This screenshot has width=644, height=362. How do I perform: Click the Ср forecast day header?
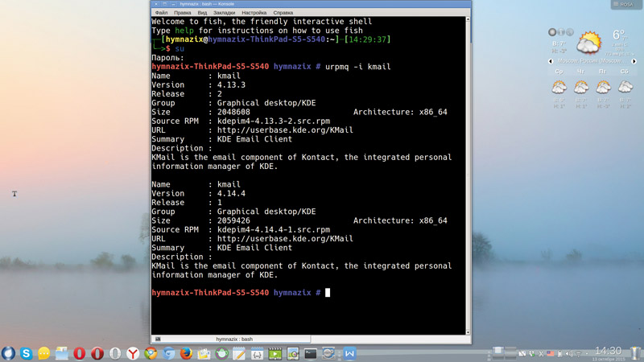point(559,72)
